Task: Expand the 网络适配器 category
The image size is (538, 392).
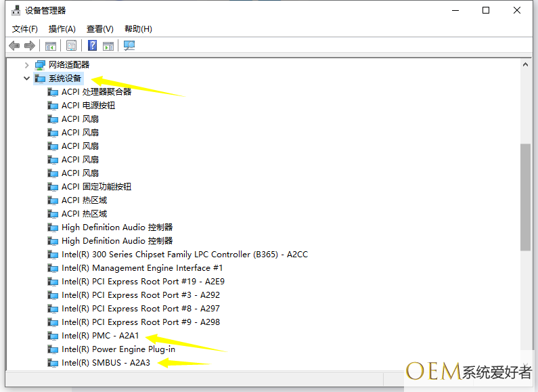Action: (x=26, y=65)
